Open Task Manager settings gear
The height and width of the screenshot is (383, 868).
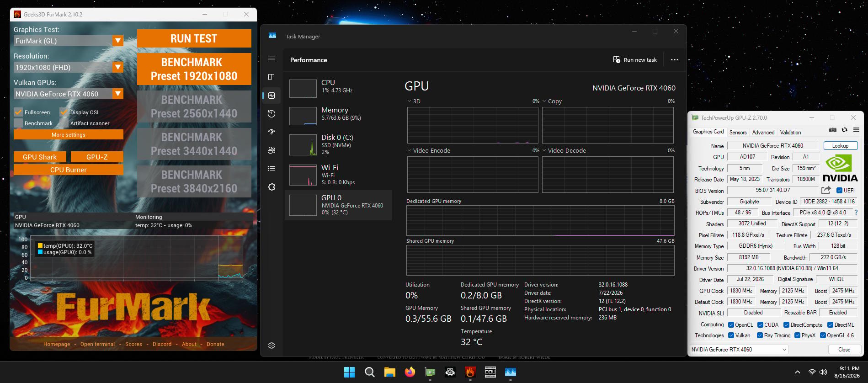point(272,346)
